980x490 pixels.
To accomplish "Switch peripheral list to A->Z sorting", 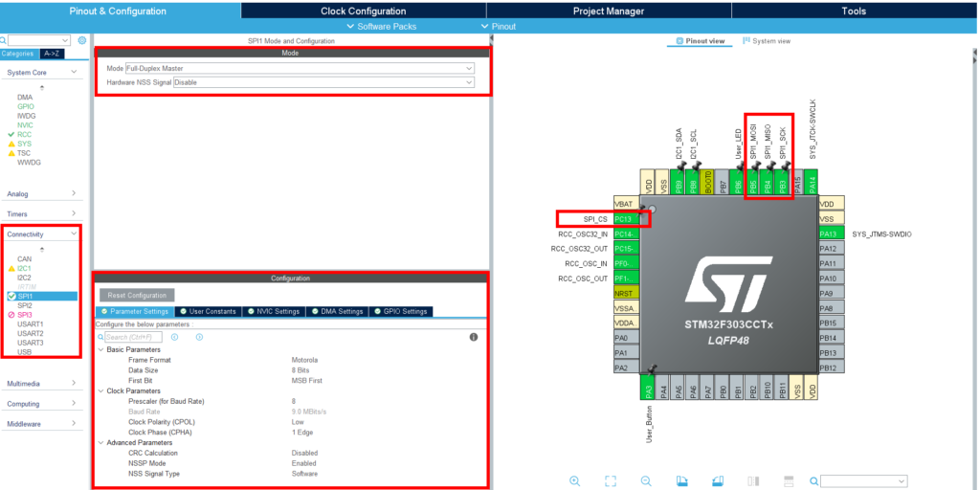I will point(50,54).
